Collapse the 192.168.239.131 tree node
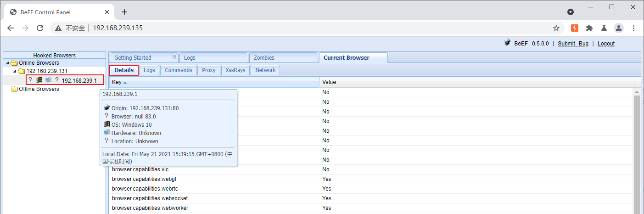 15,71
